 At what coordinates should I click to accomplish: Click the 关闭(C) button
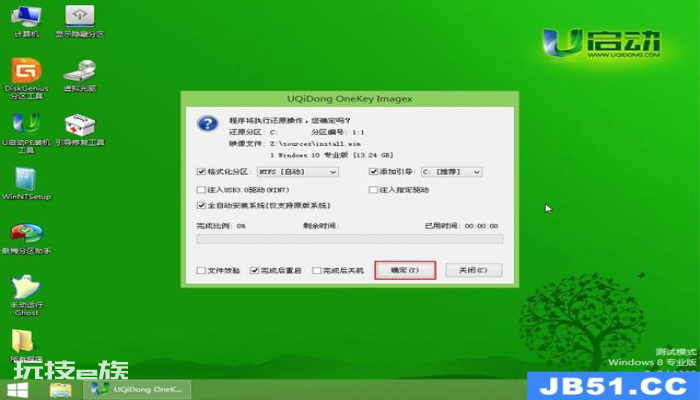click(x=474, y=270)
